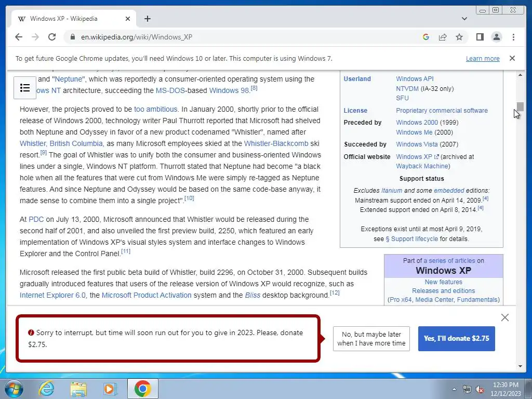Image resolution: width=532 pixels, height=399 pixels.
Task: Click the browser forward arrow
Action: point(35,37)
